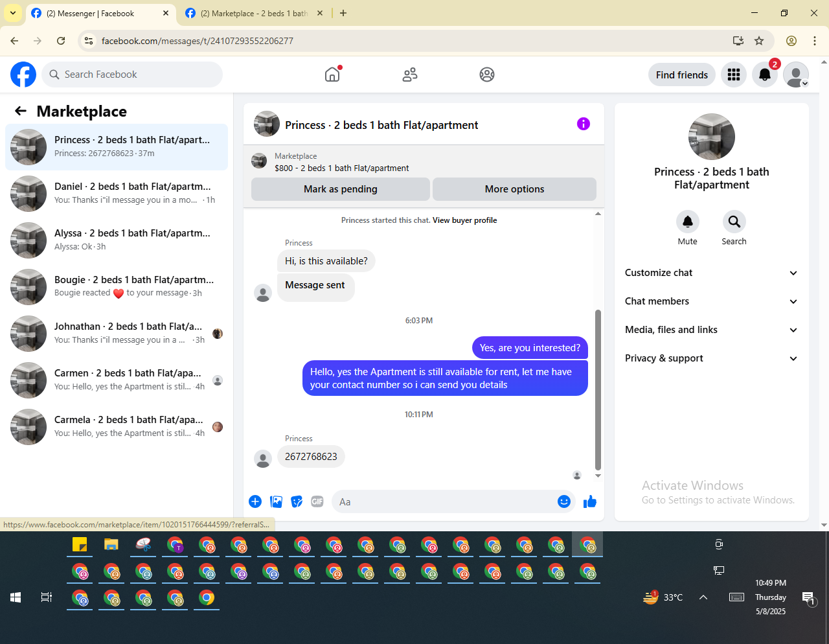
Task: Open Daniel's conversation in the chat list
Action: click(117, 194)
